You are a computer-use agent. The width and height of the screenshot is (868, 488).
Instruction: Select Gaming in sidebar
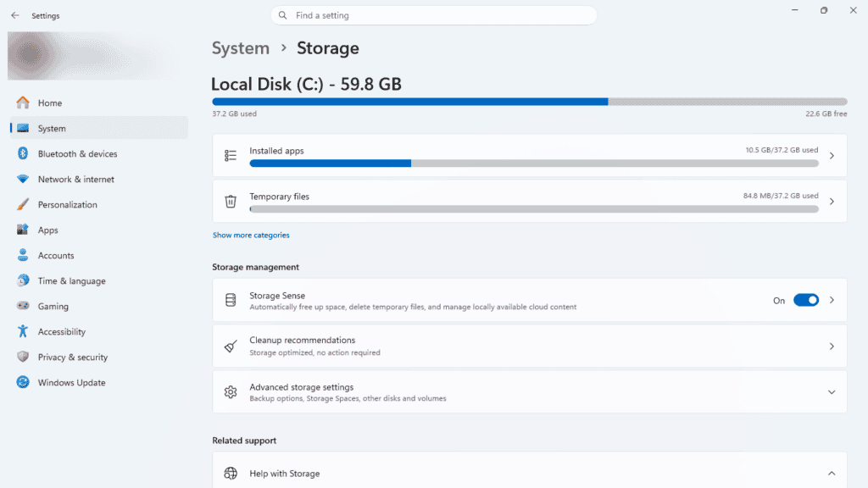[x=99, y=307]
